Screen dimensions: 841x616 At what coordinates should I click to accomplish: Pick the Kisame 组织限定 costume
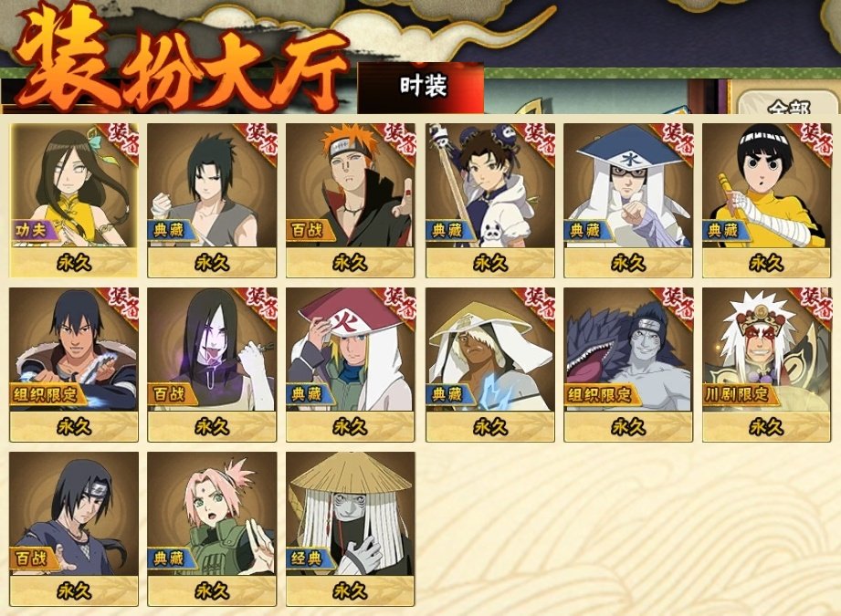coord(628,364)
